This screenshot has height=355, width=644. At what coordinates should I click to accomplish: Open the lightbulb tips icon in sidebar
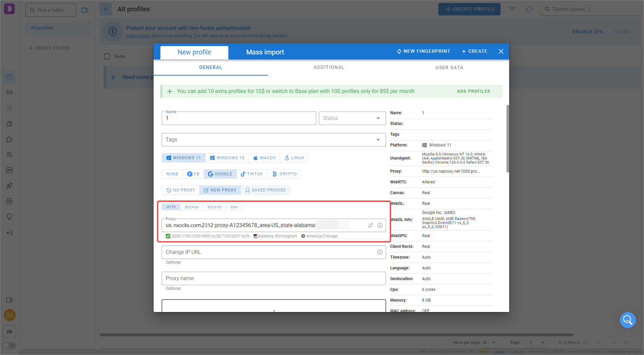pyautogui.click(x=9, y=217)
